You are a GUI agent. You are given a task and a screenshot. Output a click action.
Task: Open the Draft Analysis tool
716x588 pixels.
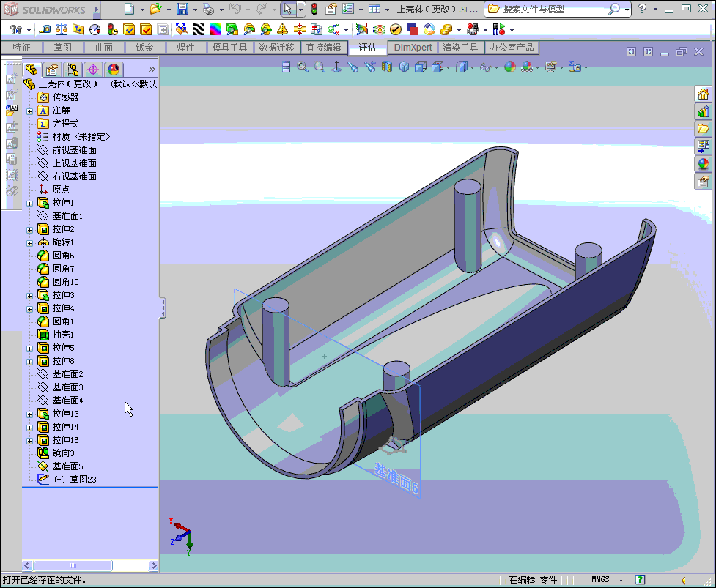(232, 29)
